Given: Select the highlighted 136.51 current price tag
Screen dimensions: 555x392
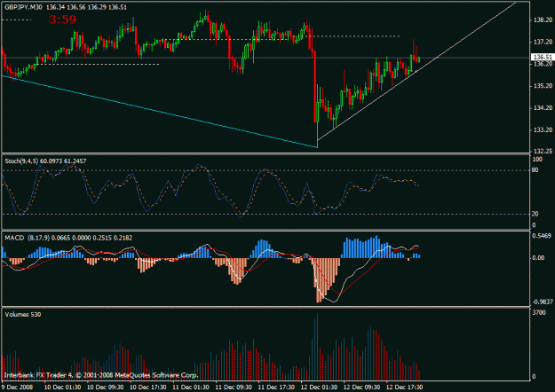Looking at the screenshot, I should coord(543,57).
